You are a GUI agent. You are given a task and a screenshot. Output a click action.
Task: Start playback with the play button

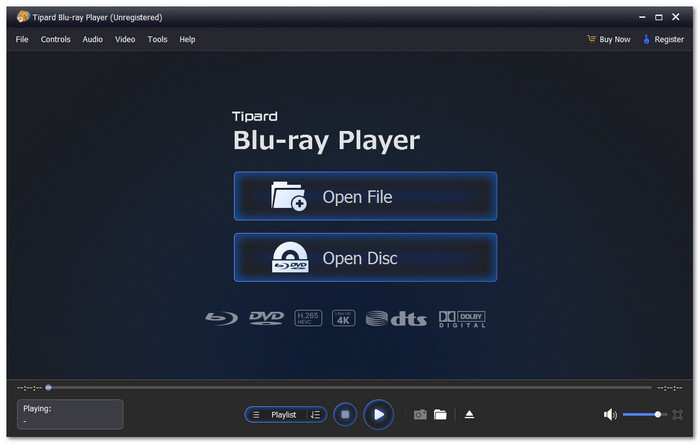coord(378,415)
